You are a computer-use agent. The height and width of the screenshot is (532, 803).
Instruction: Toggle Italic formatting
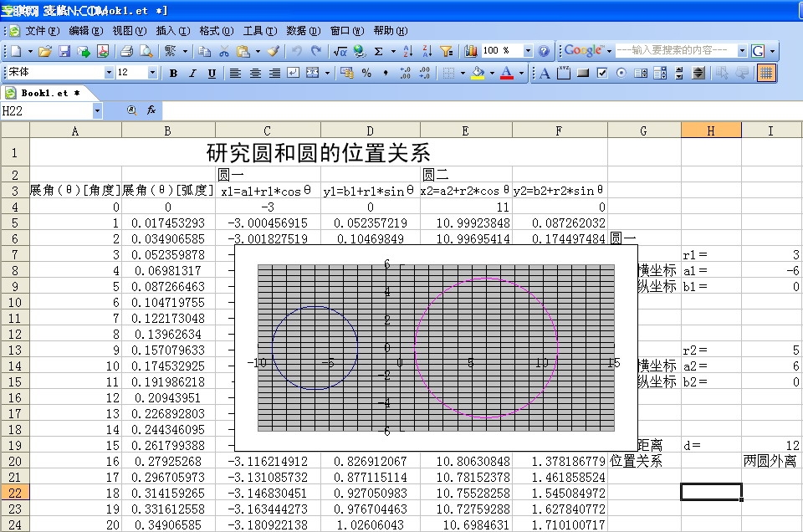coord(192,73)
